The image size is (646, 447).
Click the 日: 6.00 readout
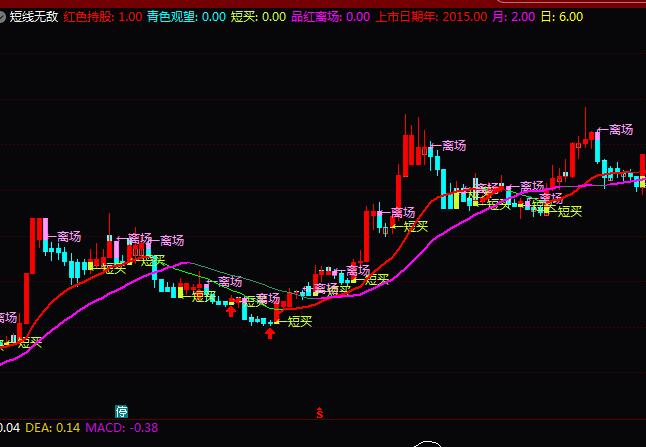coord(570,17)
